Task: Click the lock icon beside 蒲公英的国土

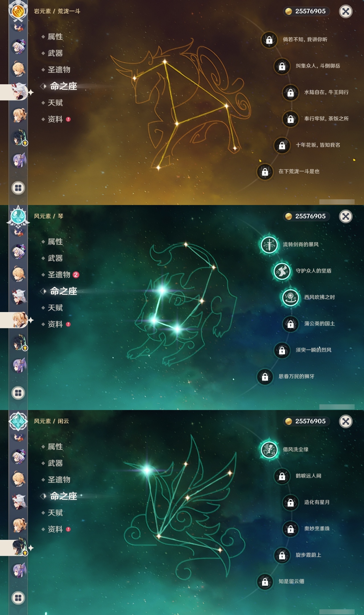Action: (290, 324)
